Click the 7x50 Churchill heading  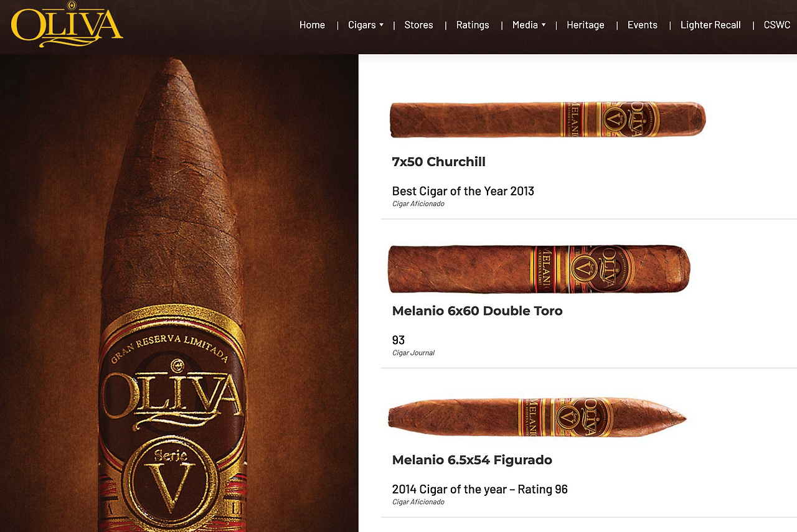click(x=438, y=162)
